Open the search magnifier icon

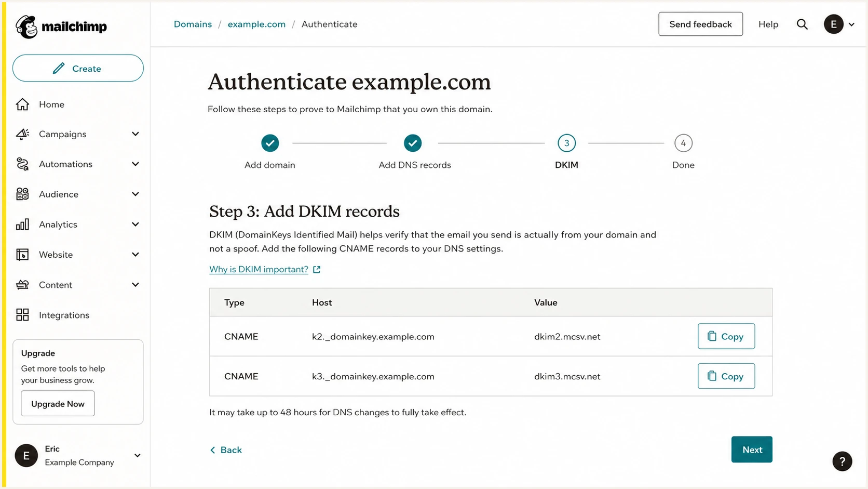pyautogui.click(x=802, y=24)
